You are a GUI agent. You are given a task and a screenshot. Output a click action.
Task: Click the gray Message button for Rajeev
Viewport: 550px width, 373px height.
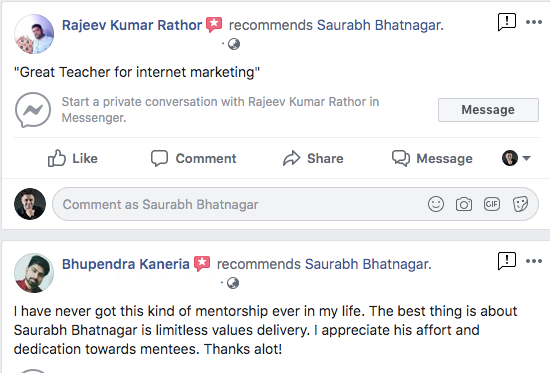488,110
